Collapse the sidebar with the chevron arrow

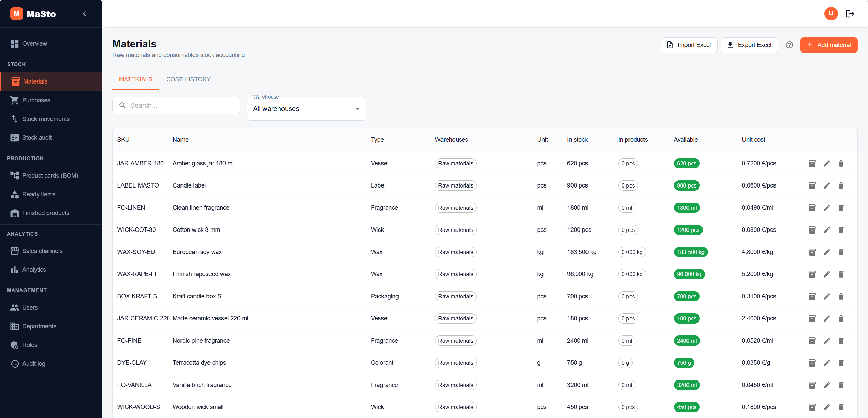click(x=84, y=14)
